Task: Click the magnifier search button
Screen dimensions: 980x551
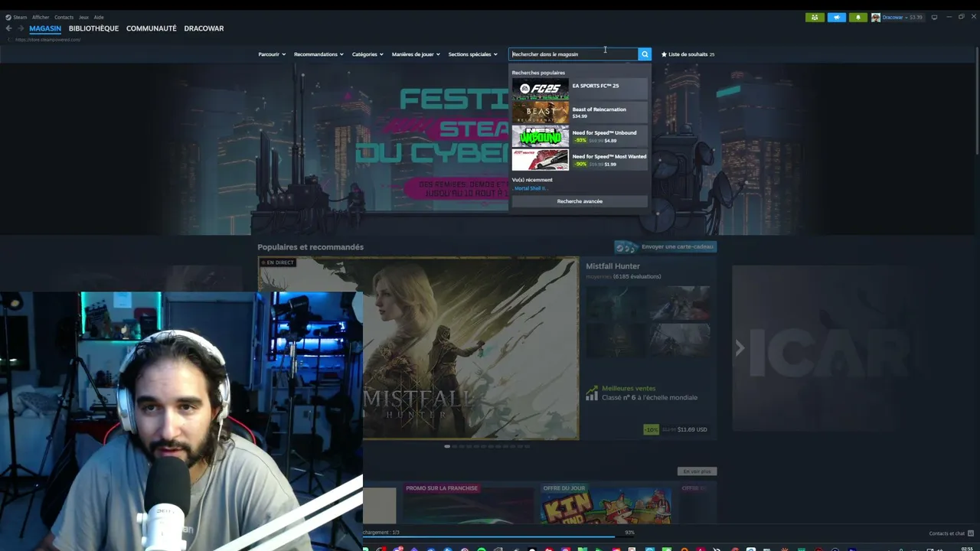Action: click(645, 54)
